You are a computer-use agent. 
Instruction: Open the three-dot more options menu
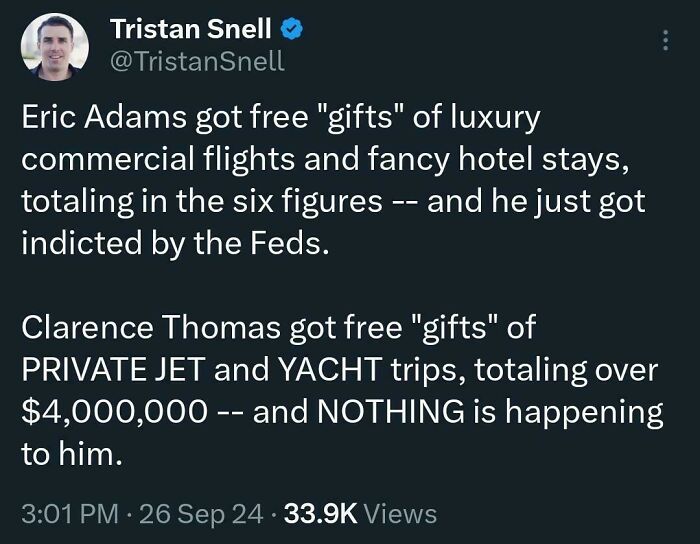665,41
